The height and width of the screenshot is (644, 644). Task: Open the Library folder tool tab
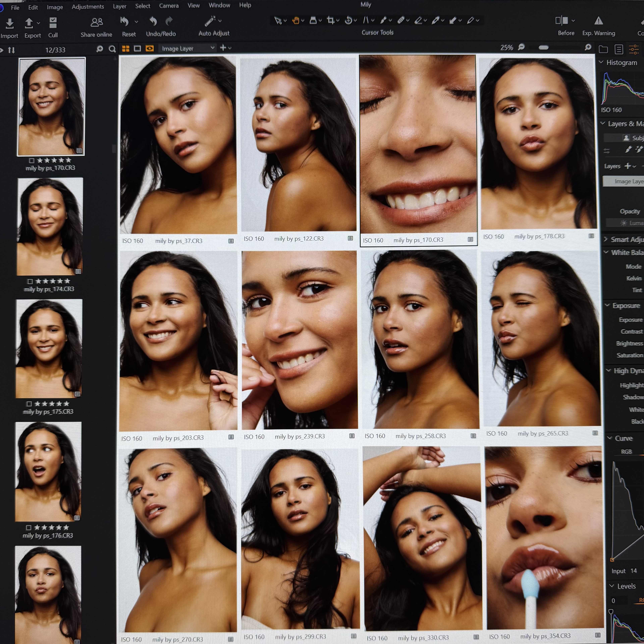[x=603, y=49]
